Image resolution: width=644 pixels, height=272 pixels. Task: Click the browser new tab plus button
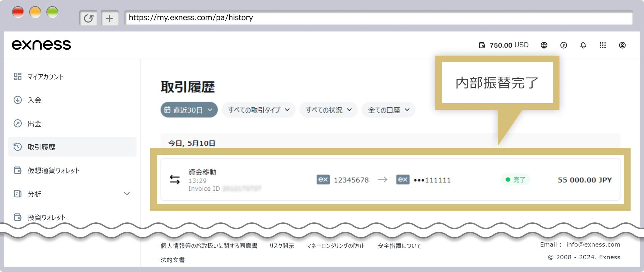point(110,18)
